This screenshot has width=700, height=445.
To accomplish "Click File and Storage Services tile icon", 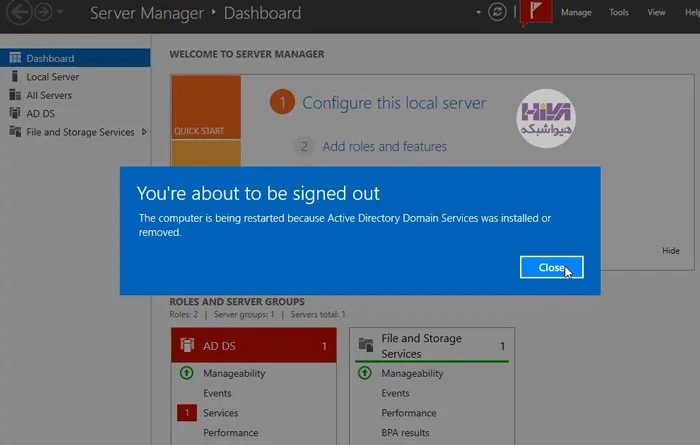I will (366, 345).
